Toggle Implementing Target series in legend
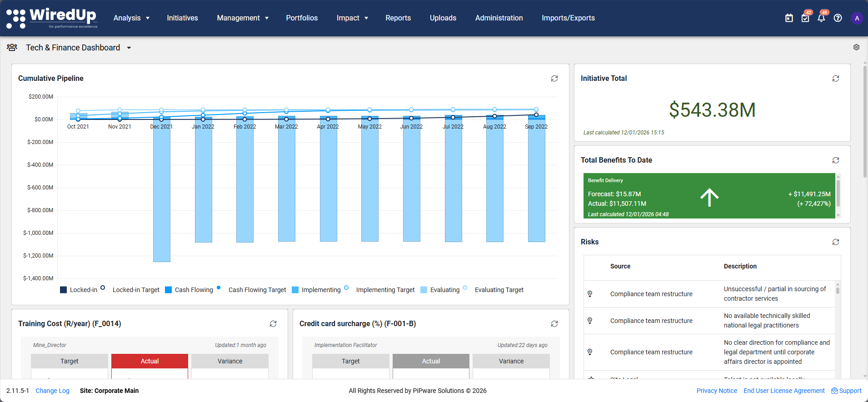 pos(379,290)
